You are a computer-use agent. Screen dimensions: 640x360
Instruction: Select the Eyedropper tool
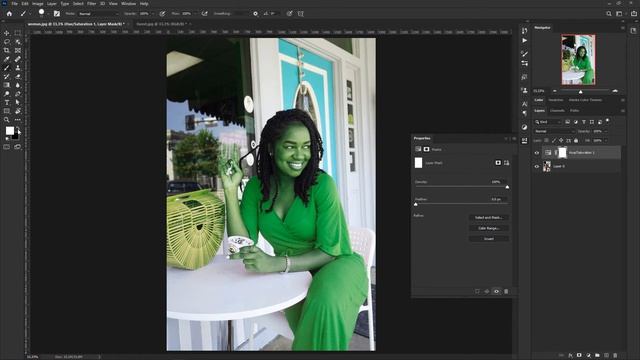pyautogui.click(x=7, y=59)
